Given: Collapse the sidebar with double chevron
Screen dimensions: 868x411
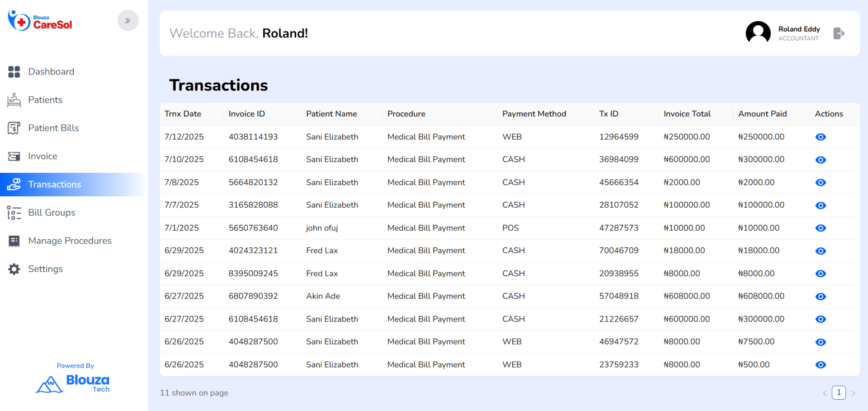Looking at the screenshot, I should (x=128, y=21).
